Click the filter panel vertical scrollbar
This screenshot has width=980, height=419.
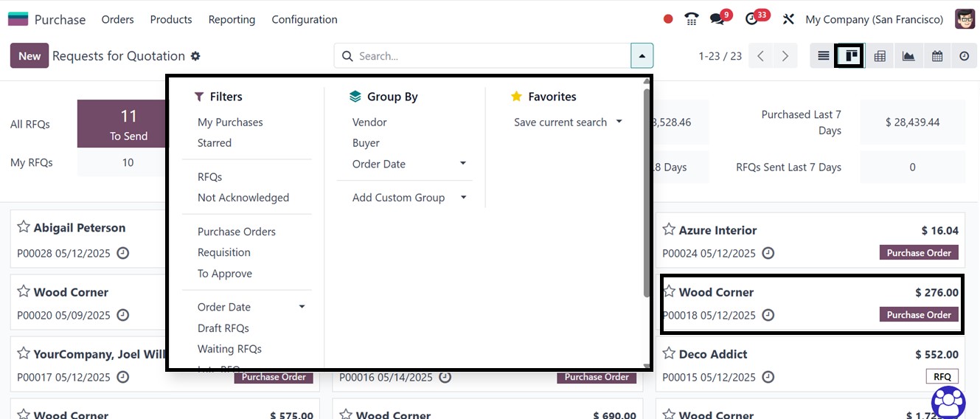[x=647, y=192]
